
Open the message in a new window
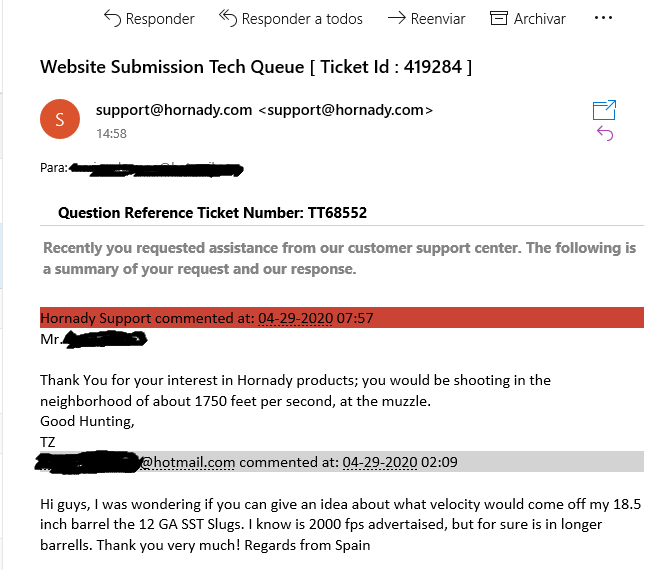click(604, 110)
